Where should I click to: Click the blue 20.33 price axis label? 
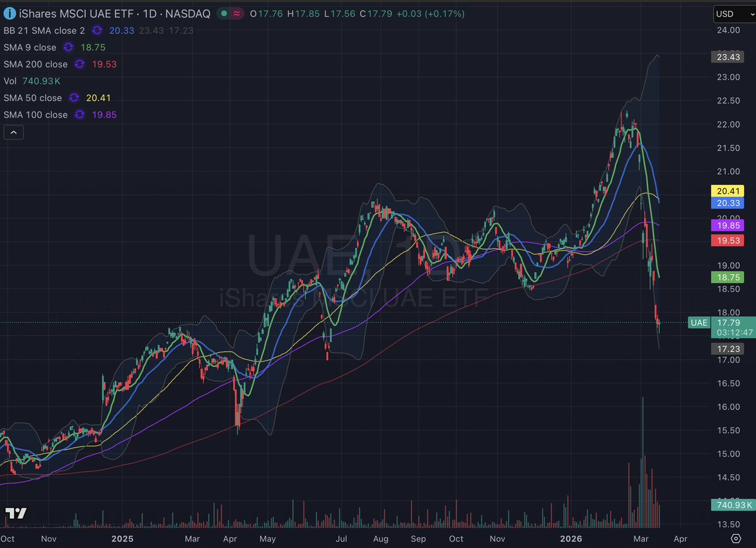[728, 203]
